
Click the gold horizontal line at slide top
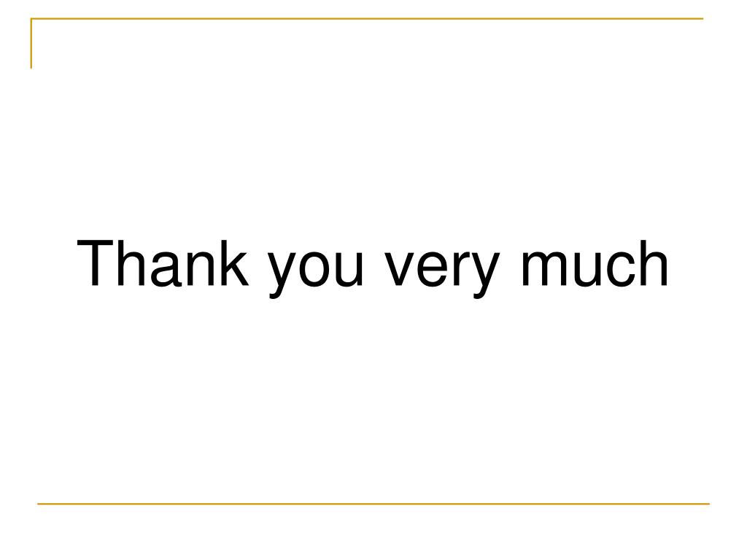click(367, 18)
